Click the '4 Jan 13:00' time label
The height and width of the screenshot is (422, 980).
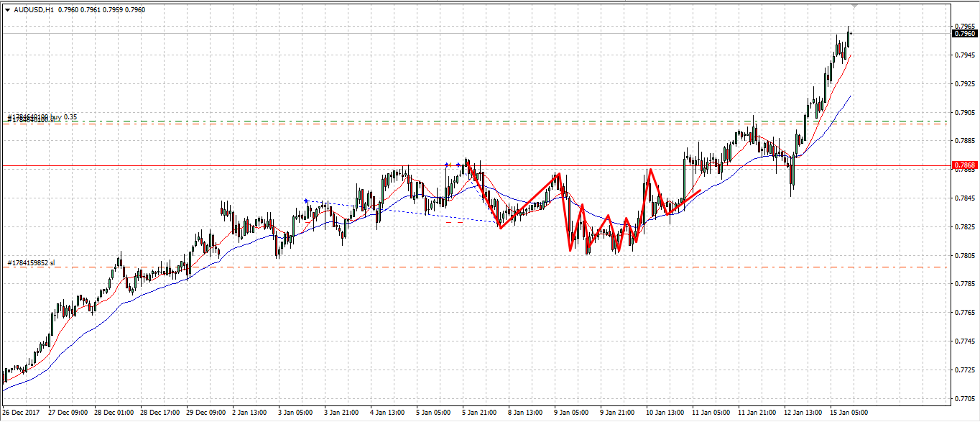point(387,413)
